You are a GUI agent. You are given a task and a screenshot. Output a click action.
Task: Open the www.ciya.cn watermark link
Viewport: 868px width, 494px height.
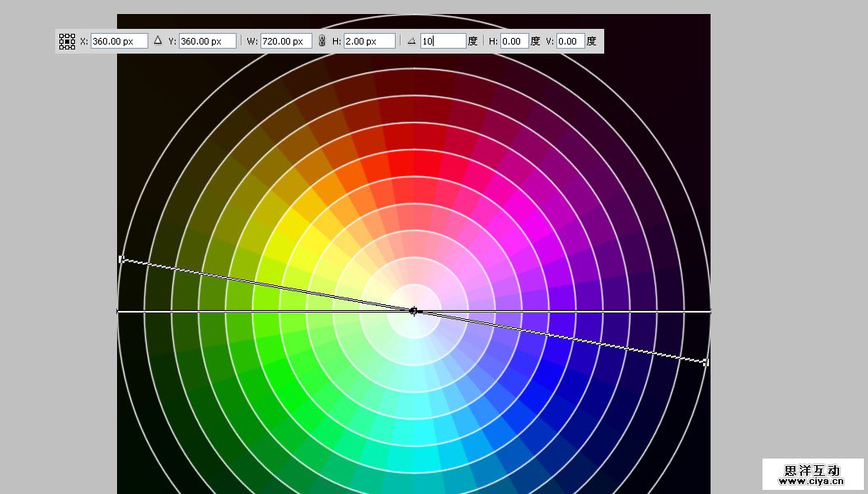point(812,481)
